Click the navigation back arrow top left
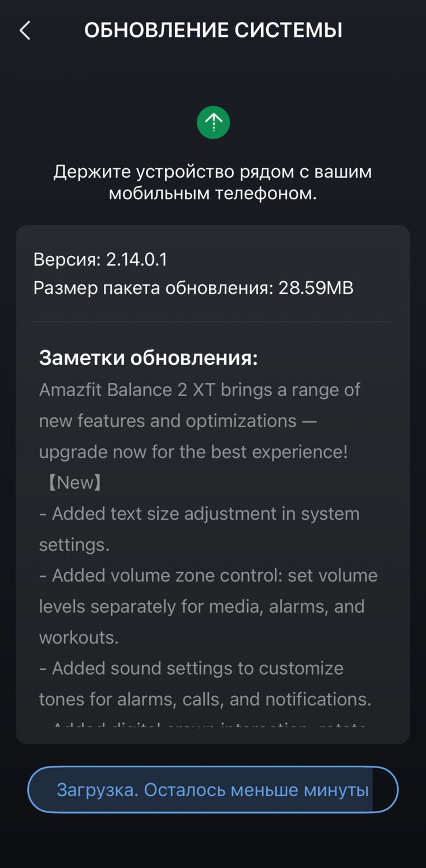This screenshot has width=426, height=868. [24, 29]
